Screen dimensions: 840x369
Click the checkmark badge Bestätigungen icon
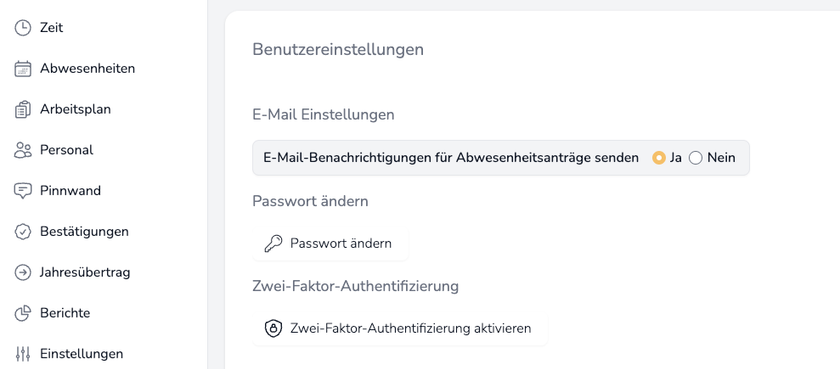(22, 232)
